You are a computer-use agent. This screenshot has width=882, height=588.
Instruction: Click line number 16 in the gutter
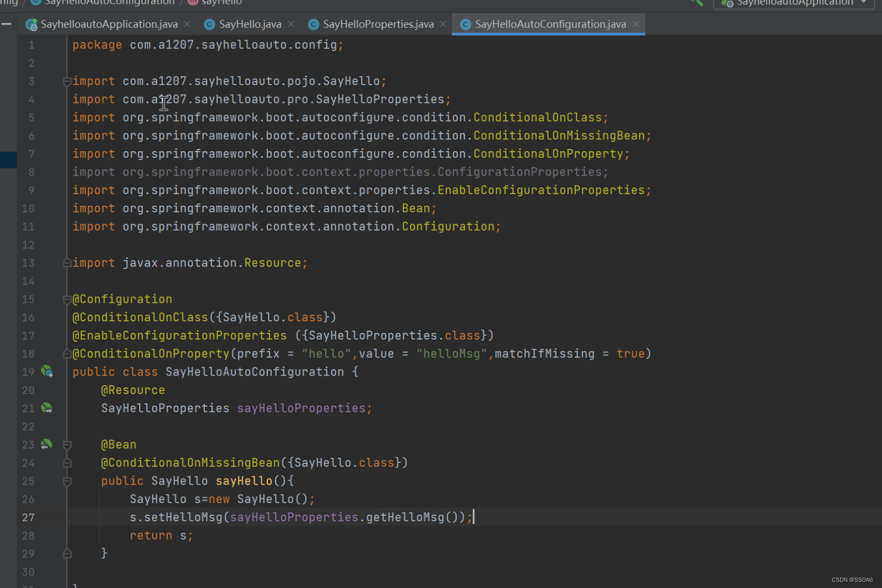(x=28, y=317)
